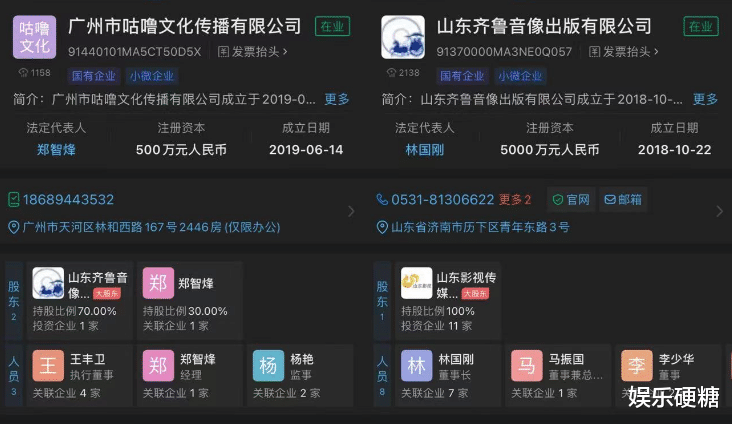Open legal representative 林国刚 link

coord(424,150)
